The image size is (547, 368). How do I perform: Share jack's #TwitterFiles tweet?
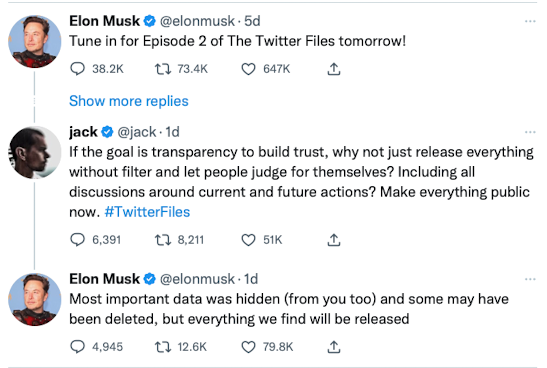(334, 240)
